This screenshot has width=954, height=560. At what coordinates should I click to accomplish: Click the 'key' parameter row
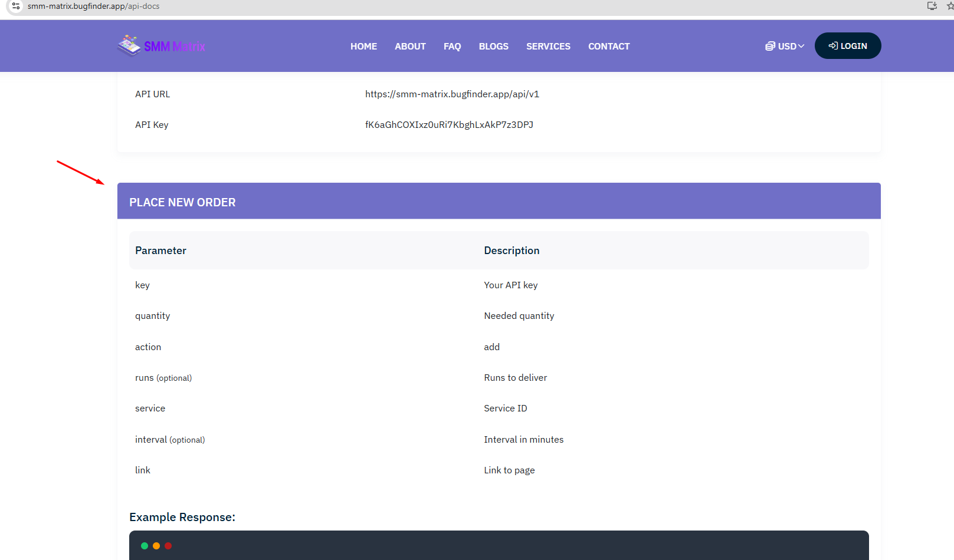click(499, 285)
